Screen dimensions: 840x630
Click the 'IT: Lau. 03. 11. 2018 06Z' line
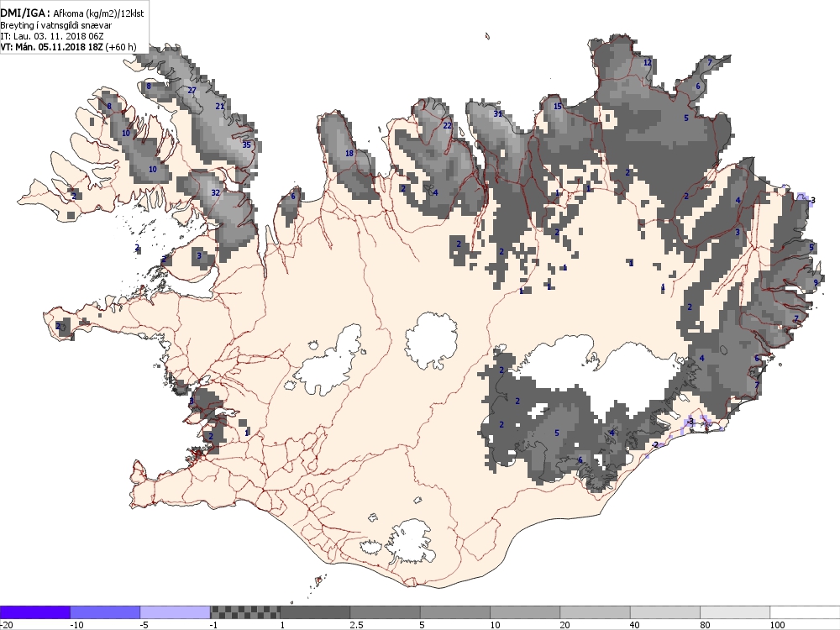(52, 36)
